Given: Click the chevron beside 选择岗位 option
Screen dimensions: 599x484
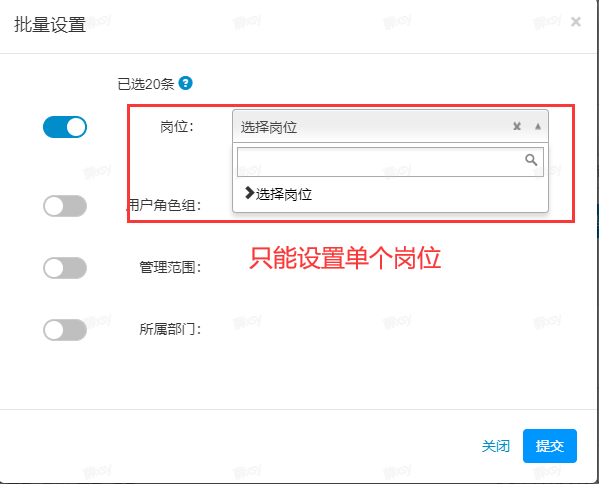Looking at the screenshot, I should (249, 193).
